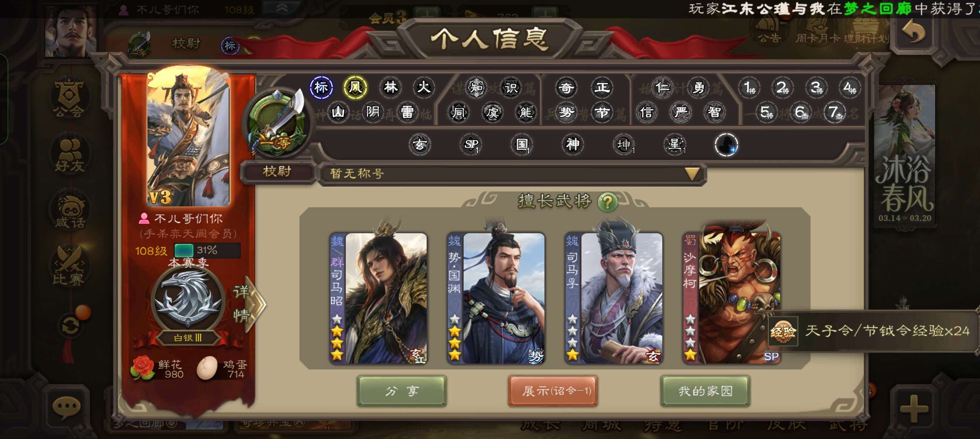Click the 我的家园 button
This screenshot has height=439, width=980.
pos(705,391)
